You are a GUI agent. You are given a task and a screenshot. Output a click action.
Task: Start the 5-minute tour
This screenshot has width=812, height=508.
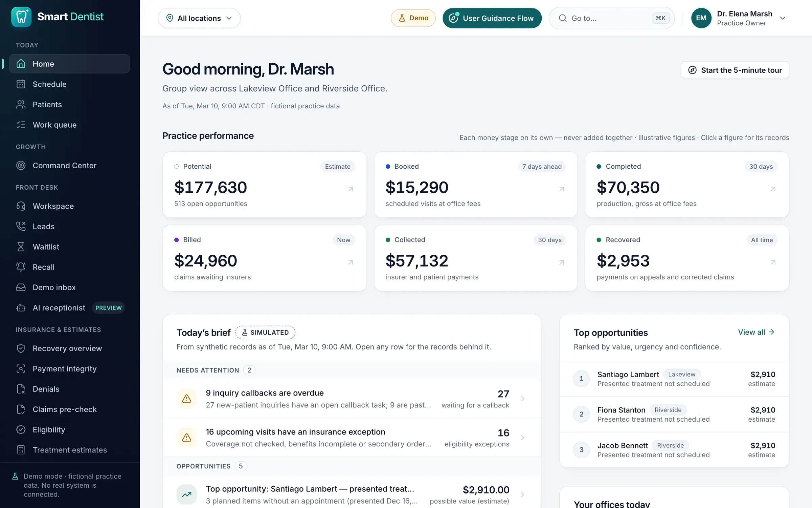pyautogui.click(x=735, y=70)
